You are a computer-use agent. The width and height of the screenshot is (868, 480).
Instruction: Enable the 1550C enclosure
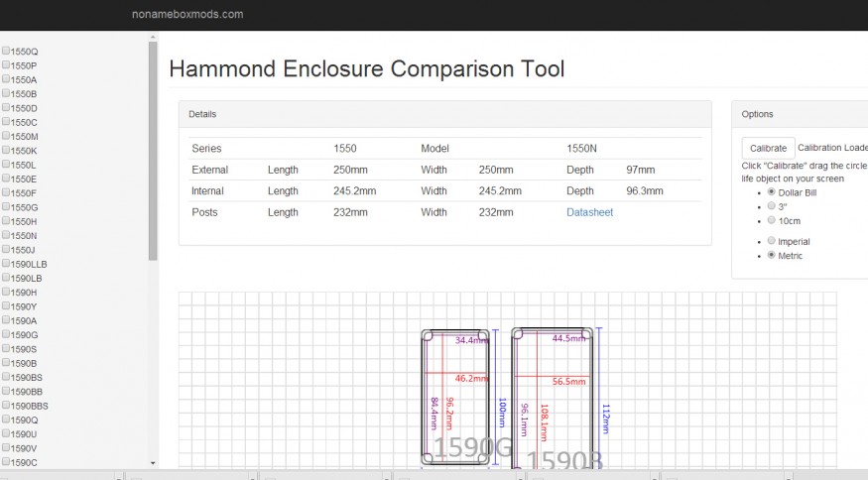6,121
